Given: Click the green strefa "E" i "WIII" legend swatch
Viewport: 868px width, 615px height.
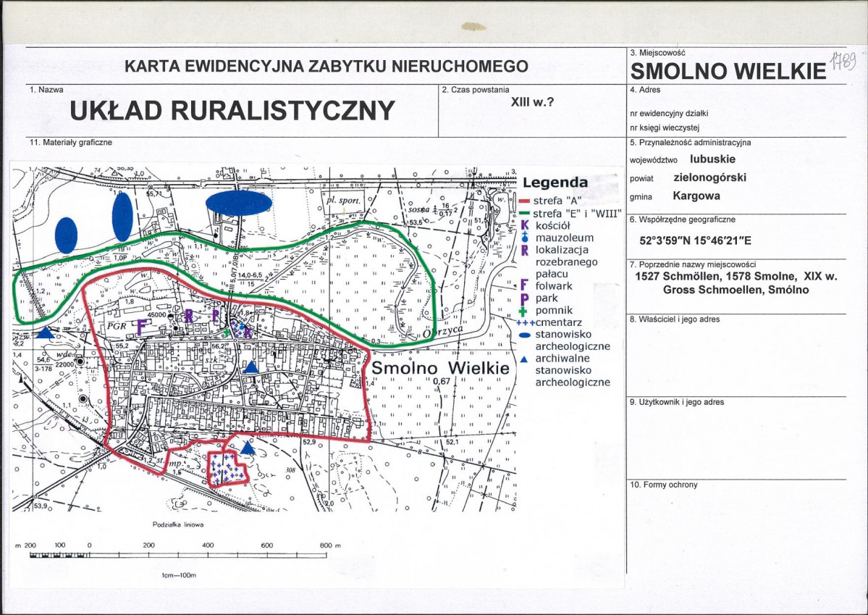Looking at the screenshot, I should (526, 213).
